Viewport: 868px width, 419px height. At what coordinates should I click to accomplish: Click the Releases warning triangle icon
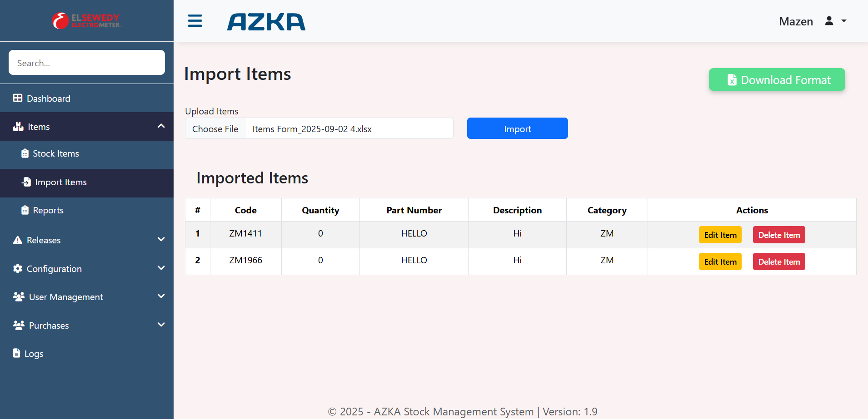[x=18, y=240]
